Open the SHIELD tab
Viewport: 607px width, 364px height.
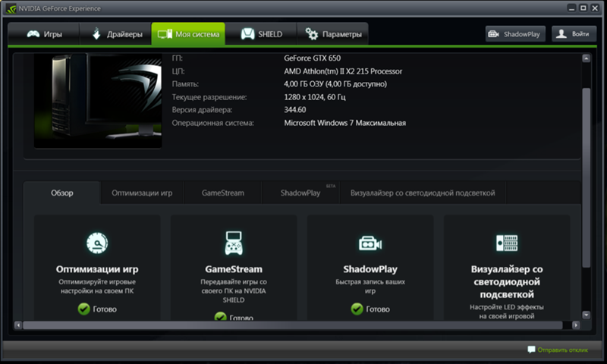(261, 34)
